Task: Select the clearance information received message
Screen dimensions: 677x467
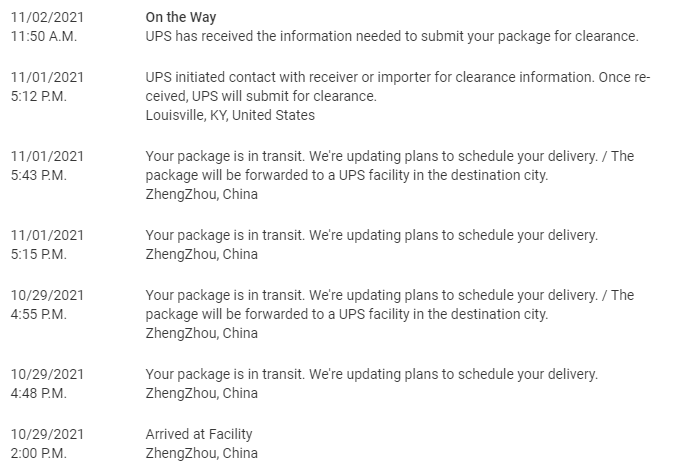Action: pyautogui.click(x=392, y=36)
